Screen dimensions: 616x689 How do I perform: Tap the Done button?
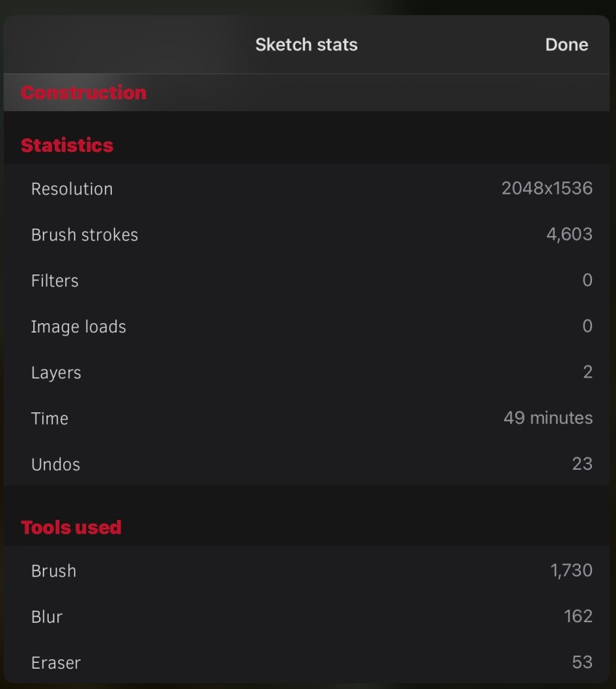(x=567, y=44)
